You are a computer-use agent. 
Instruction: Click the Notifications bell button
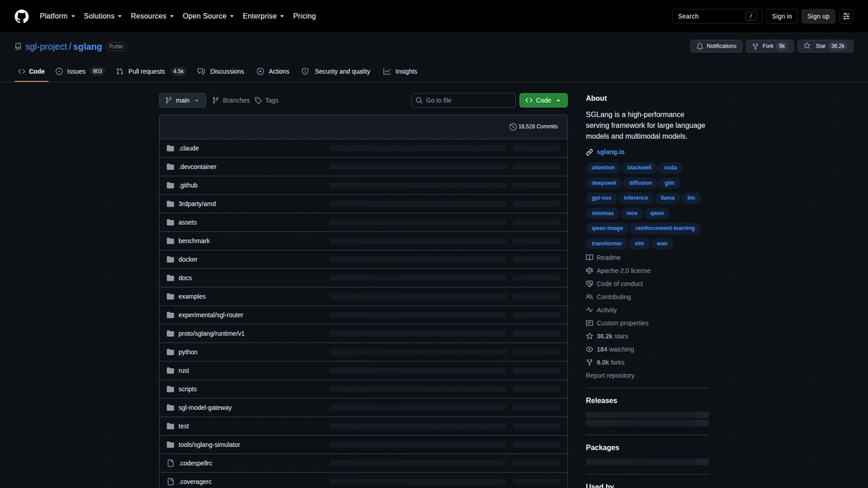(x=716, y=46)
